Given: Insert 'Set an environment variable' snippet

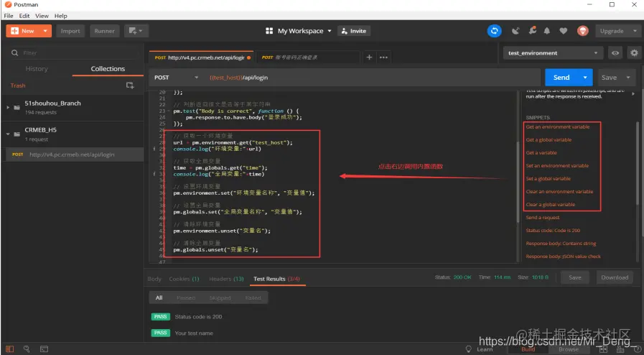Looking at the screenshot, I should (x=557, y=165).
